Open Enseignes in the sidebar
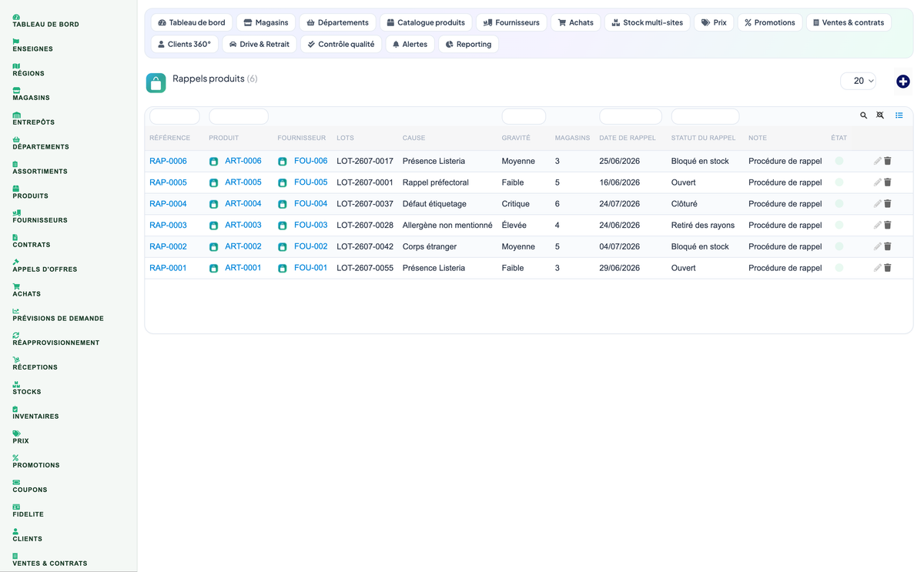This screenshot has width=924, height=572. click(x=33, y=45)
